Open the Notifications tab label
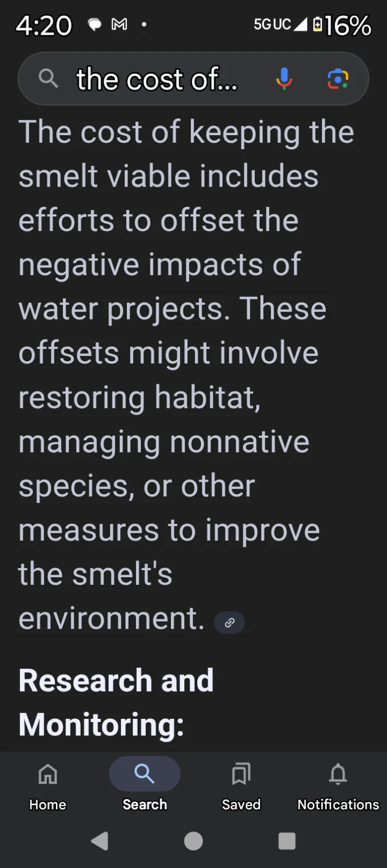The image size is (387, 868). tap(338, 805)
